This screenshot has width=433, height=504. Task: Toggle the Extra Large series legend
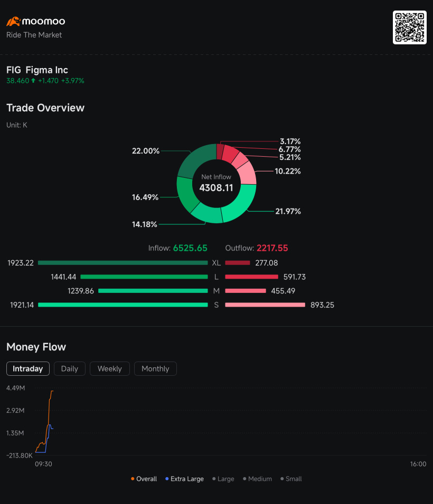(184, 479)
